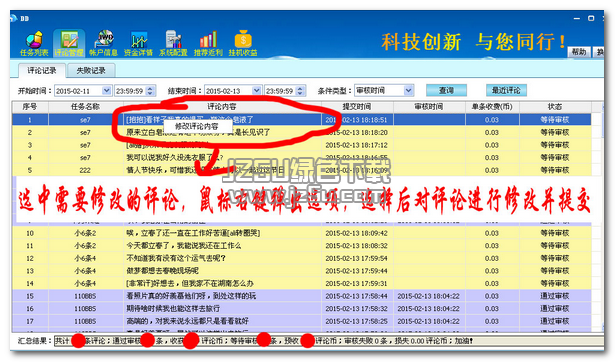This screenshot has width=615, height=362.
Task: Open the 帐户信息 account info icon
Action: (104, 44)
